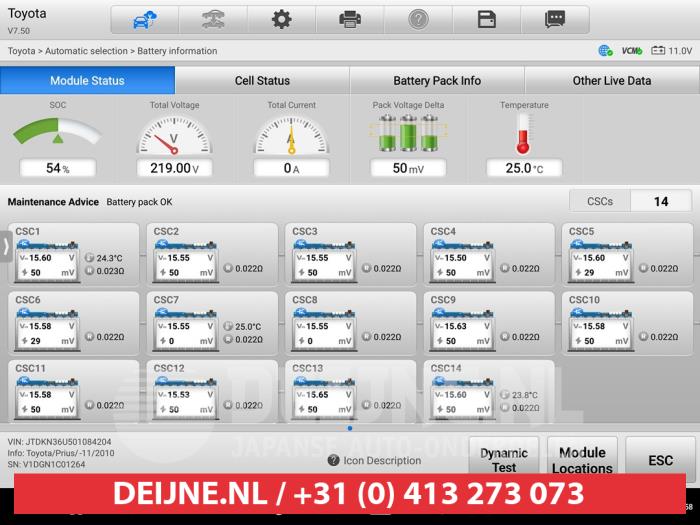Click CSC1 temperature icon 24.3°C
This screenshot has width=700, height=525.
(89, 258)
